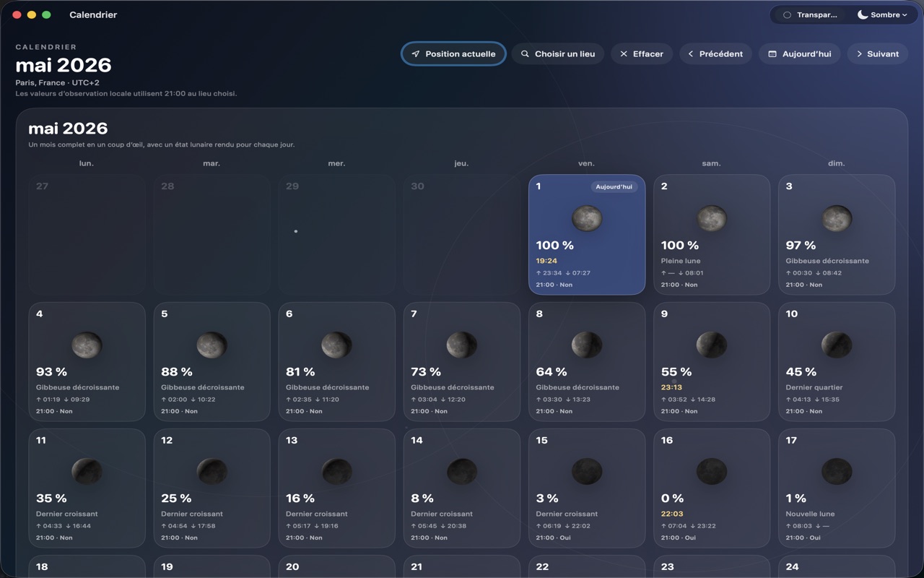Open the Sombre theme dropdown

[882, 14]
